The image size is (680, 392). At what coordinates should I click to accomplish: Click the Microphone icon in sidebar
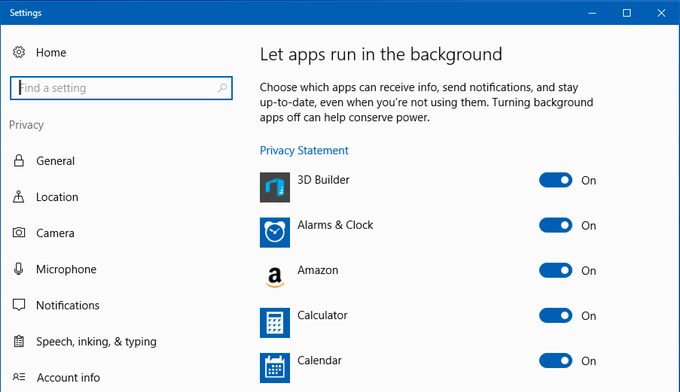tap(18, 269)
